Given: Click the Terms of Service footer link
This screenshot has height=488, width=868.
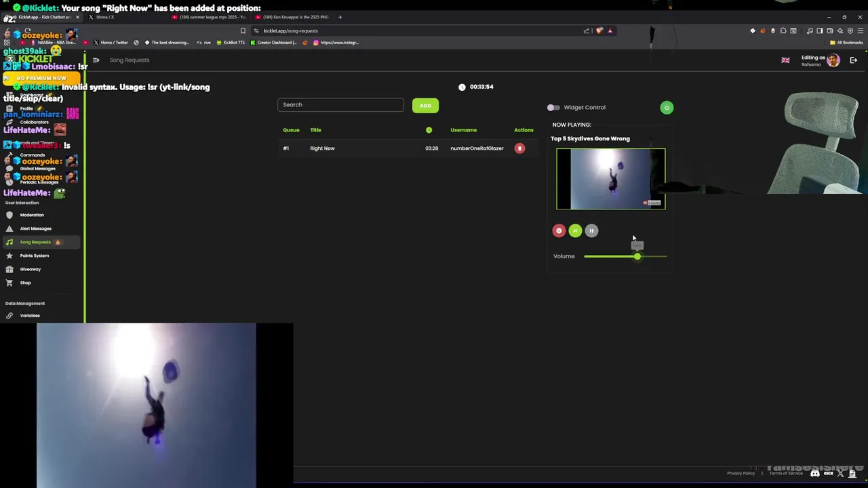Looking at the screenshot, I should (x=786, y=473).
